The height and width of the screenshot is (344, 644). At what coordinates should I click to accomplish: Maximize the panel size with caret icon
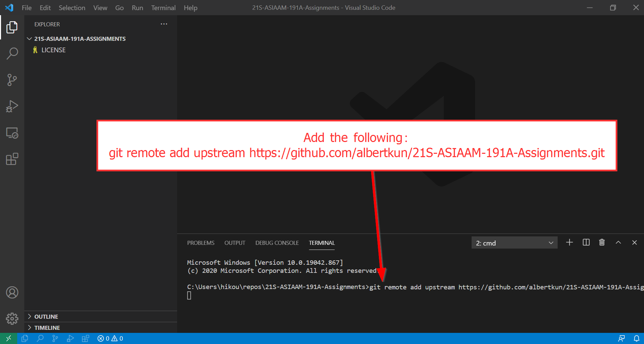pyautogui.click(x=618, y=242)
